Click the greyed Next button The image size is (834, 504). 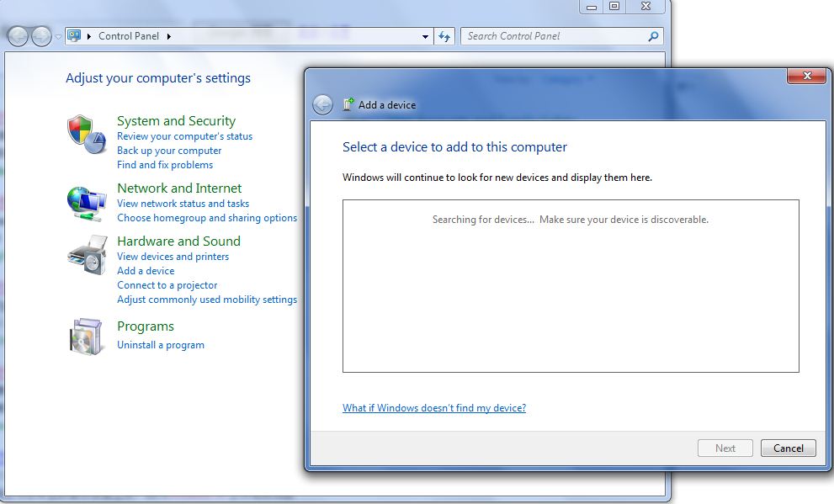725,448
